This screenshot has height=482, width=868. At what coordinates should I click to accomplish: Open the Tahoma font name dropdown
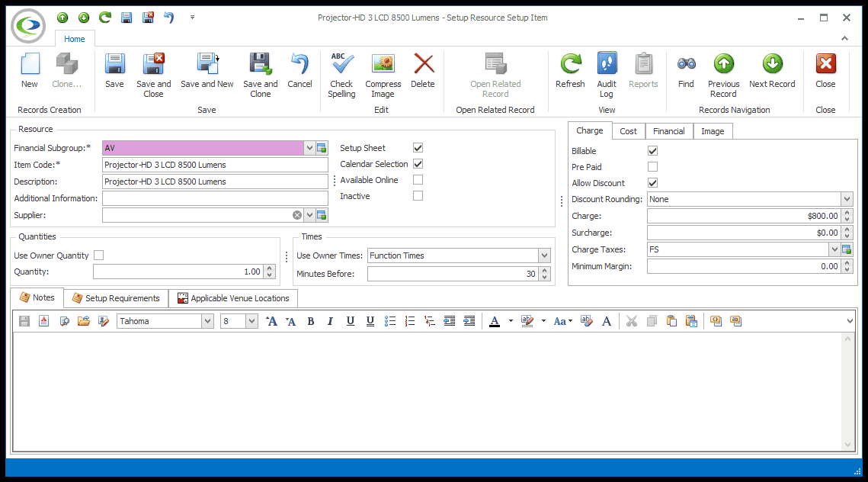pos(207,321)
